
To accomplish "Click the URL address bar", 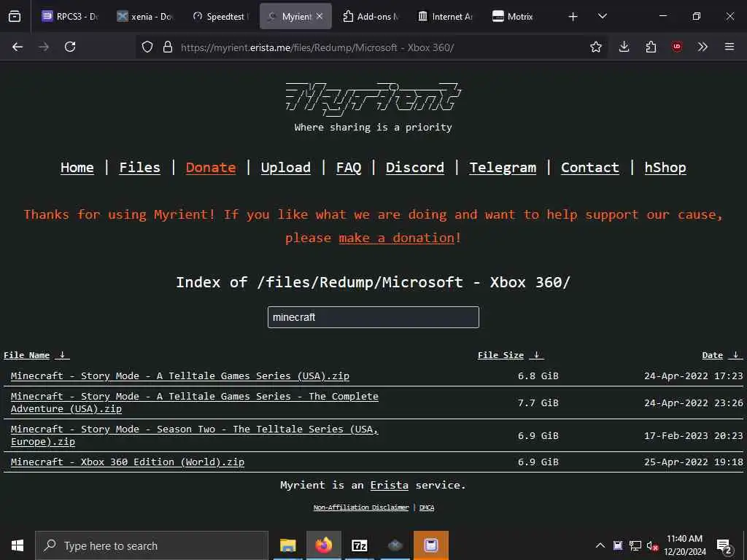I will [x=371, y=47].
